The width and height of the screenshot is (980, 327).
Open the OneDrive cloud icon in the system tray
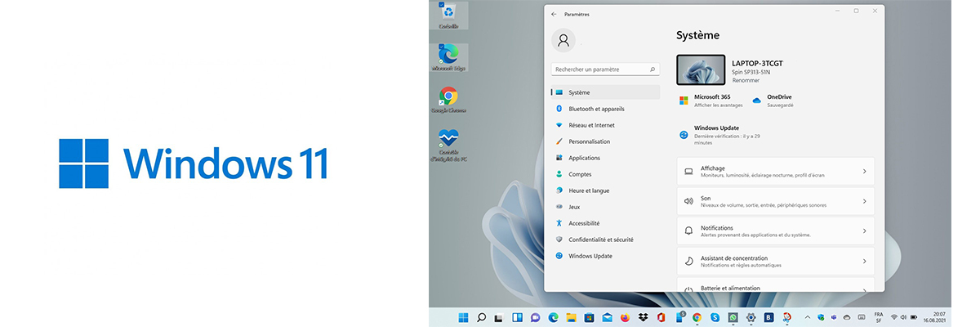(x=847, y=317)
